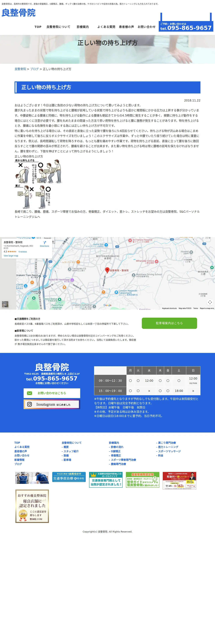Click the Urakami Cathedral map marker

[x=94, y=306]
